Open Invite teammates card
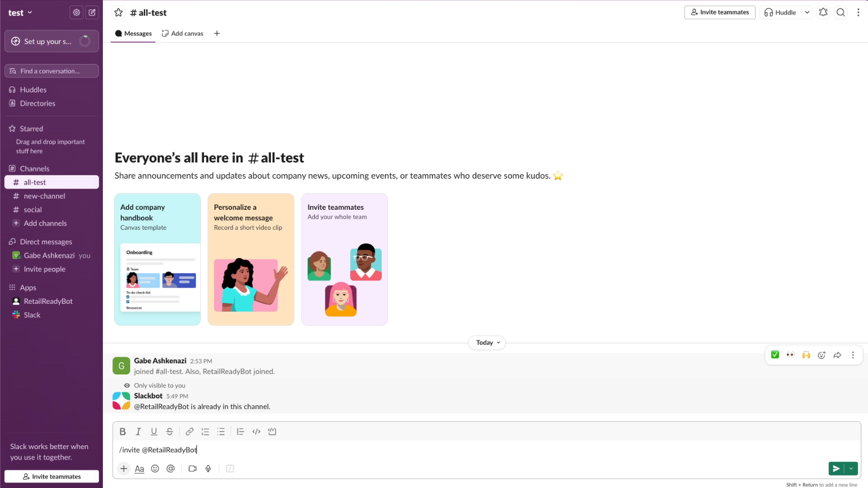 [344, 259]
